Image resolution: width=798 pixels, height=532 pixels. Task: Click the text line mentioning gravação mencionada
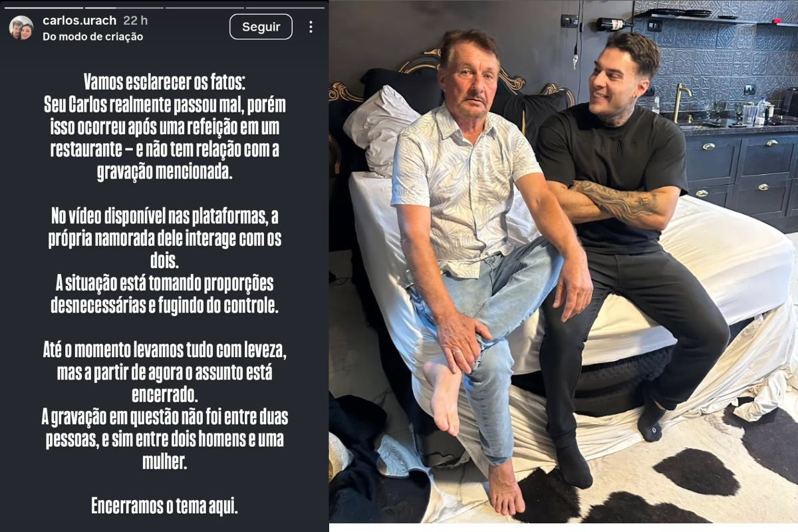(164, 172)
